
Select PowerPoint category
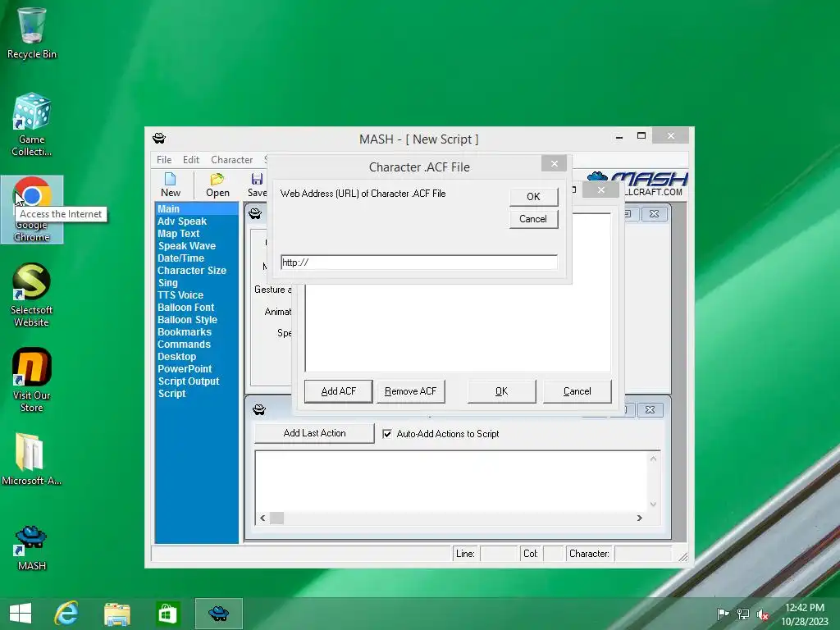click(197, 369)
